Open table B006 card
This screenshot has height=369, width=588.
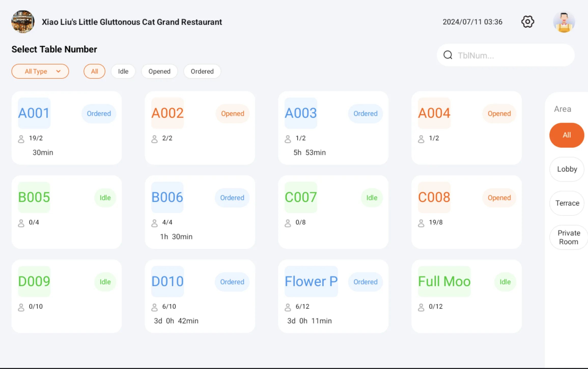point(200,212)
